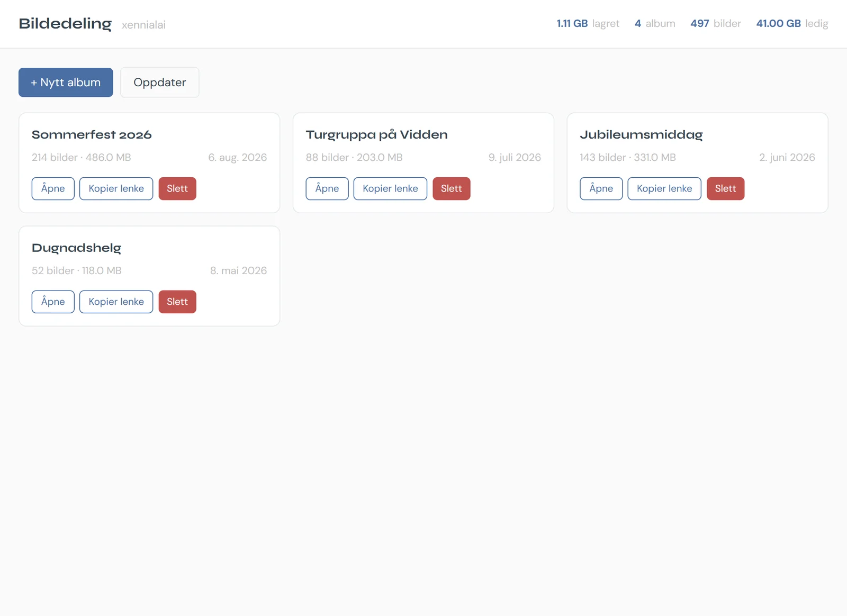The width and height of the screenshot is (847, 616).
Task: Open the Dugnadshelg album
Action: tap(53, 302)
